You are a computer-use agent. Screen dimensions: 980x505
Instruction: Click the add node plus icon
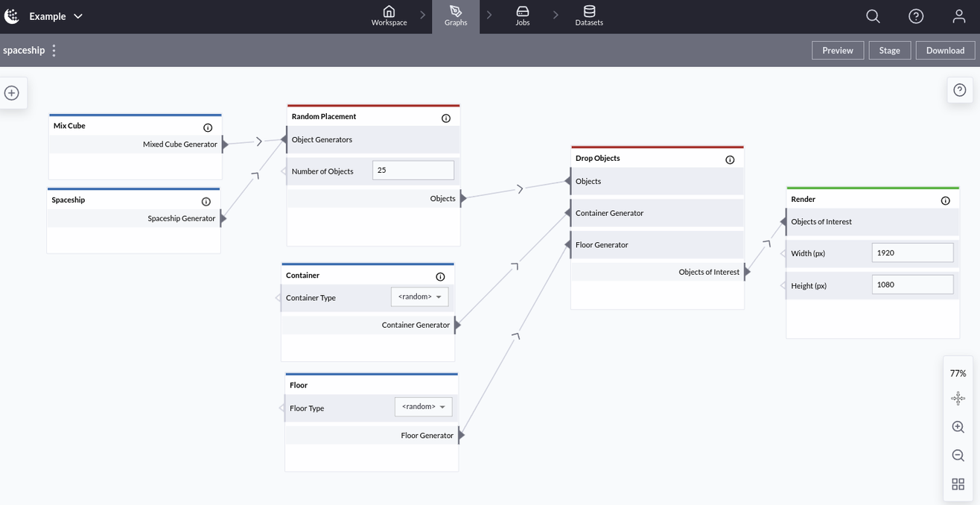[12, 93]
